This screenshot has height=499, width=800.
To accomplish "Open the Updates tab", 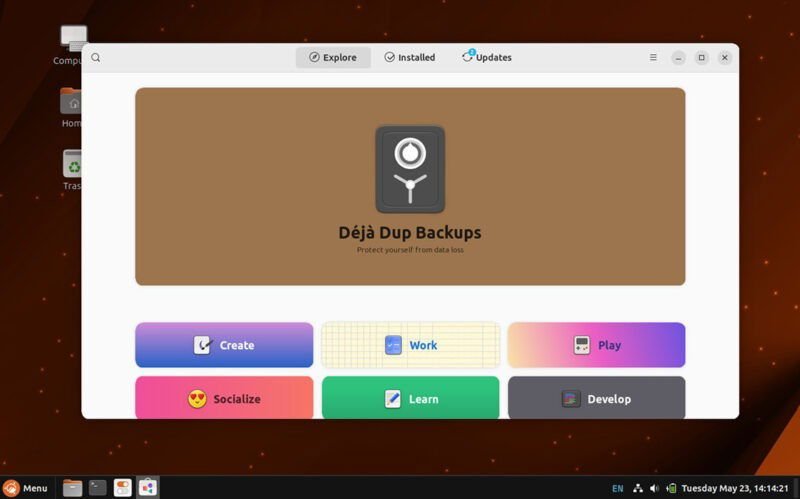I will pyautogui.click(x=487, y=58).
